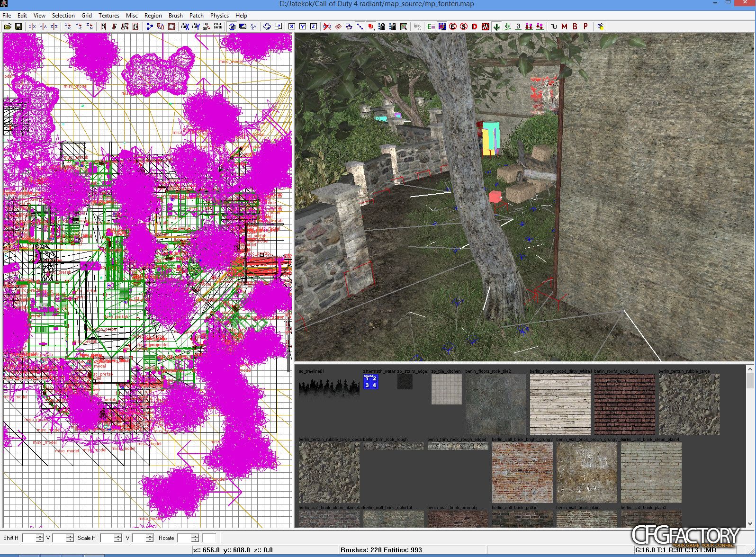The width and height of the screenshot is (756, 557).
Task: Toggle the camera globe view button
Action: (x=232, y=27)
